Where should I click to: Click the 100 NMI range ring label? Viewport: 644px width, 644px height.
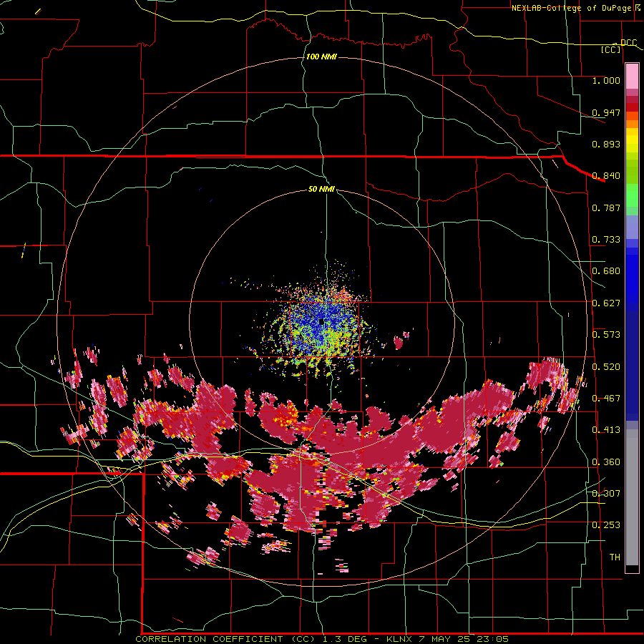point(321,57)
